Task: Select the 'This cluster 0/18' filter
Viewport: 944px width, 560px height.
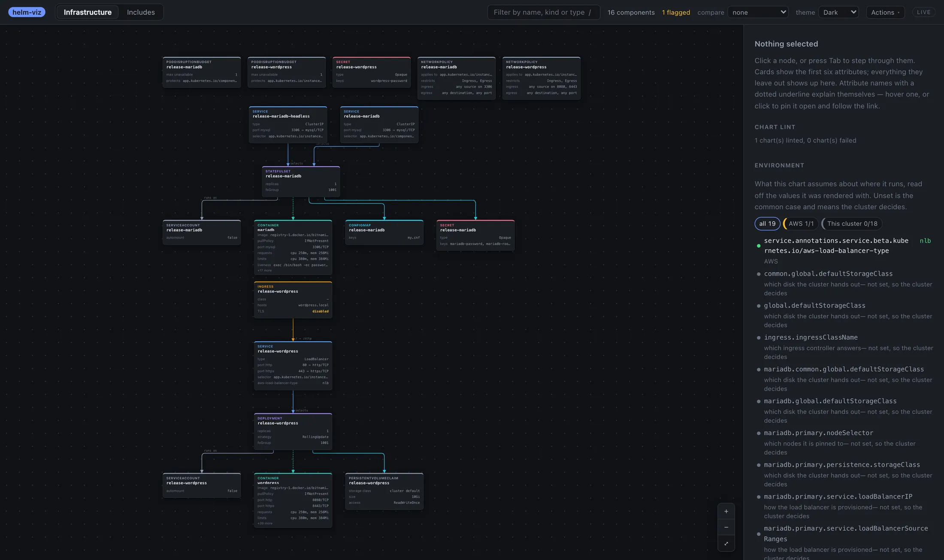Action: pos(852,223)
